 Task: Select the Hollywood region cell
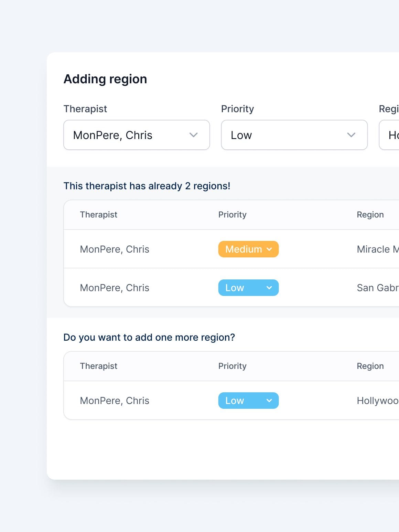point(377,401)
